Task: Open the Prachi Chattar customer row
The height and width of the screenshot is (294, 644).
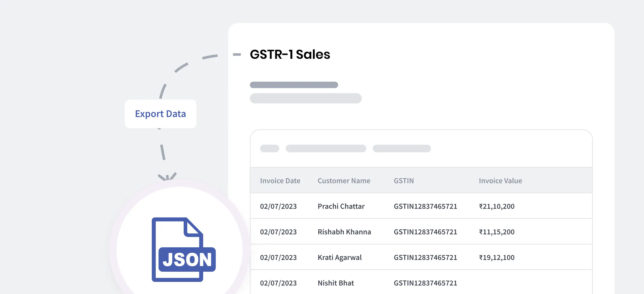Action: 341,206
